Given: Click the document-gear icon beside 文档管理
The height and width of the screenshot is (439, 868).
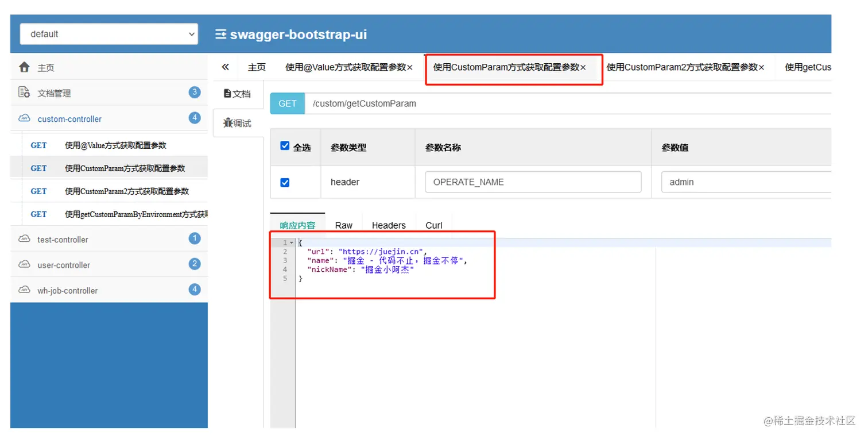Looking at the screenshot, I should pyautogui.click(x=24, y=92).
